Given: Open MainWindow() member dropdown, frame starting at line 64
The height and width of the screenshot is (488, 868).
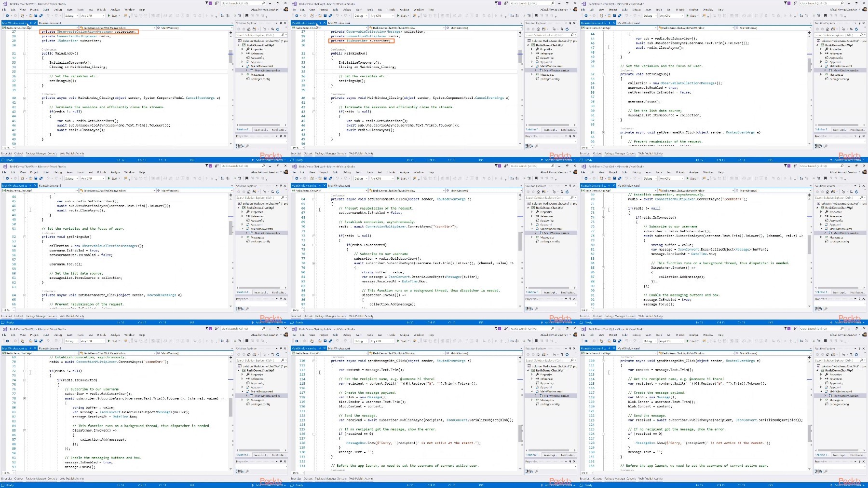Looking at the screenshot, I should (484, 191).
